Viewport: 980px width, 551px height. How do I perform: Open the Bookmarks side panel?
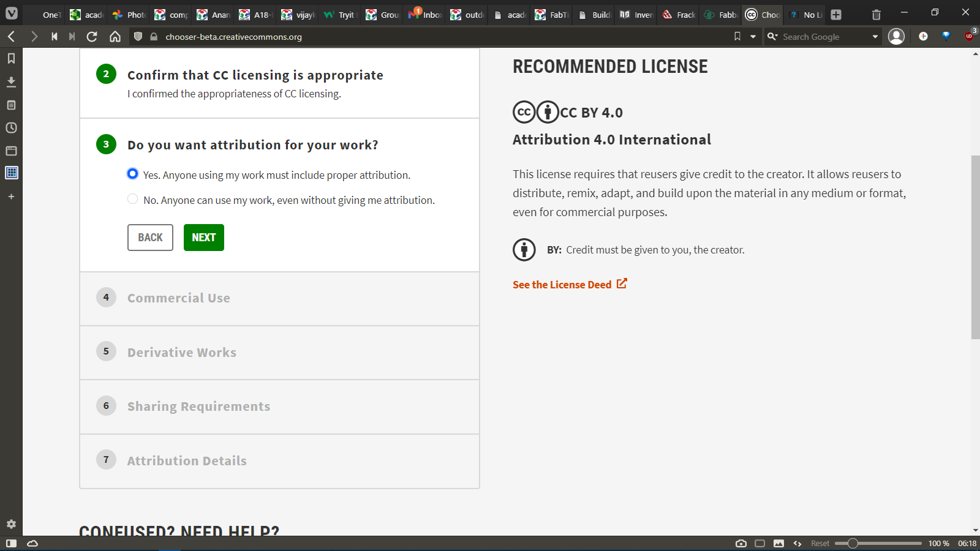11,59
